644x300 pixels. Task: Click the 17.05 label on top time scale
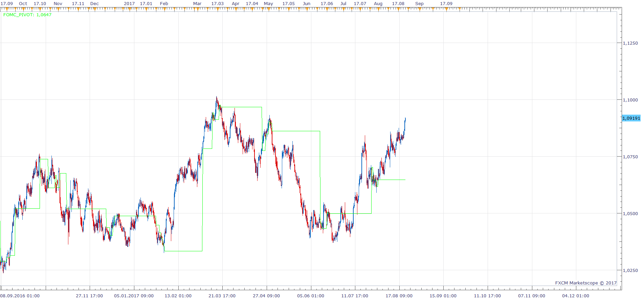(289, 3)
